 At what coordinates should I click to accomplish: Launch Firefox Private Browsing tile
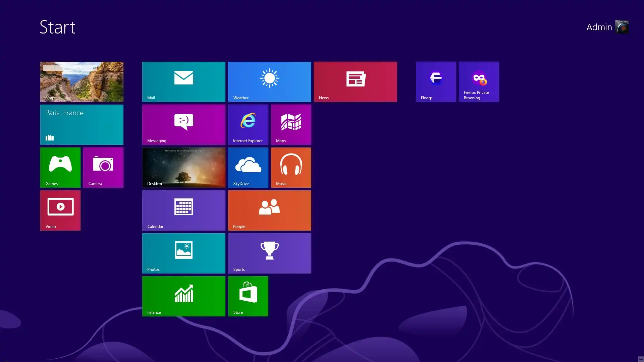(x=479, y=81)
